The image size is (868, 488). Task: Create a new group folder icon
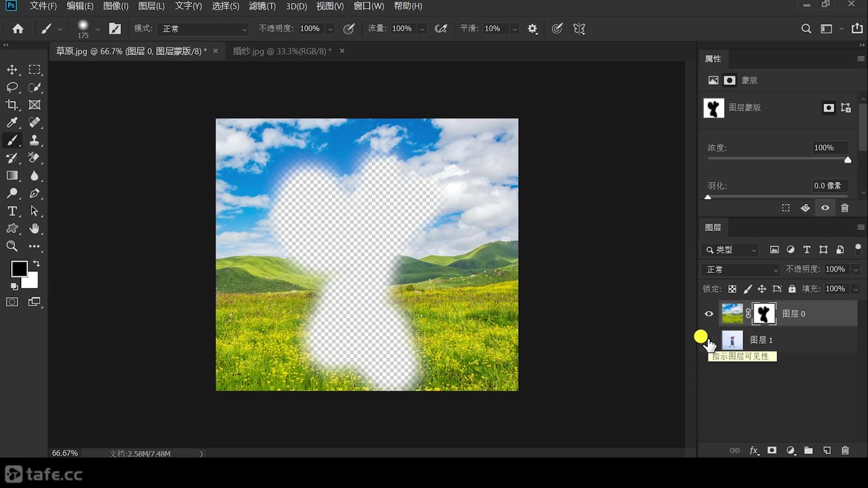coord(809,450)
